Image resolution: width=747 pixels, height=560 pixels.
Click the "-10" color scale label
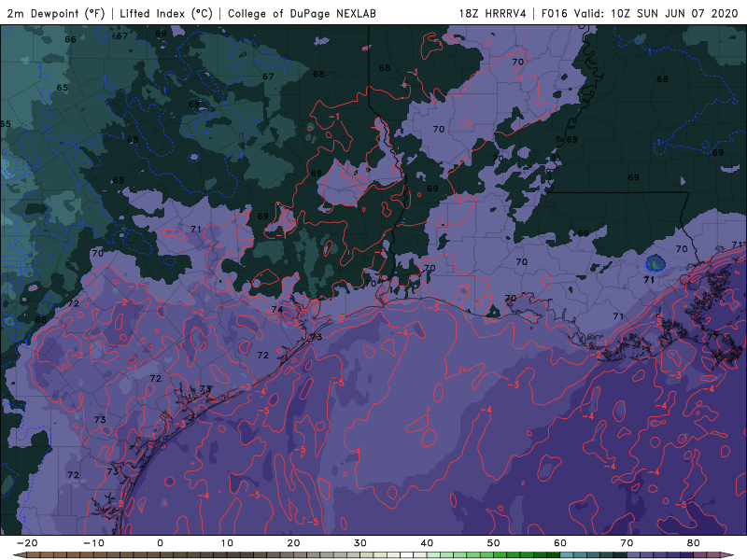pyautogui.click(x=93, y=543)
